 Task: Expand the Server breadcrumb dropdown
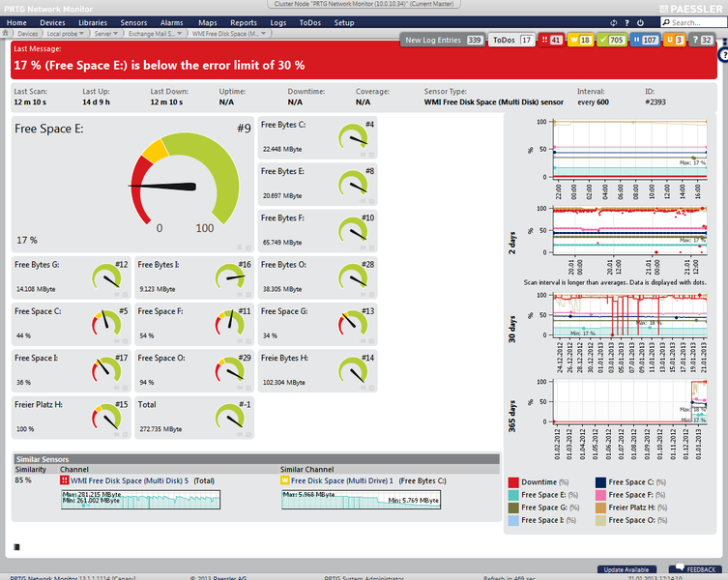tap(115, 33)
